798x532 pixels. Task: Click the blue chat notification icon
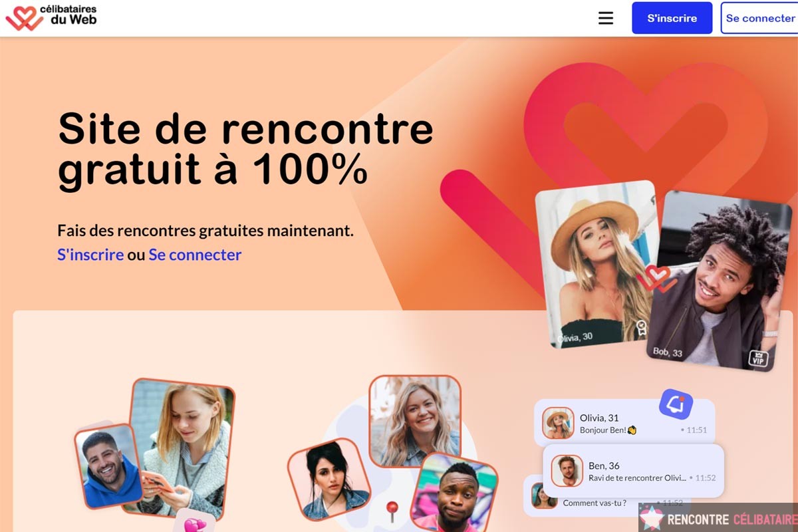coord(676,404)
